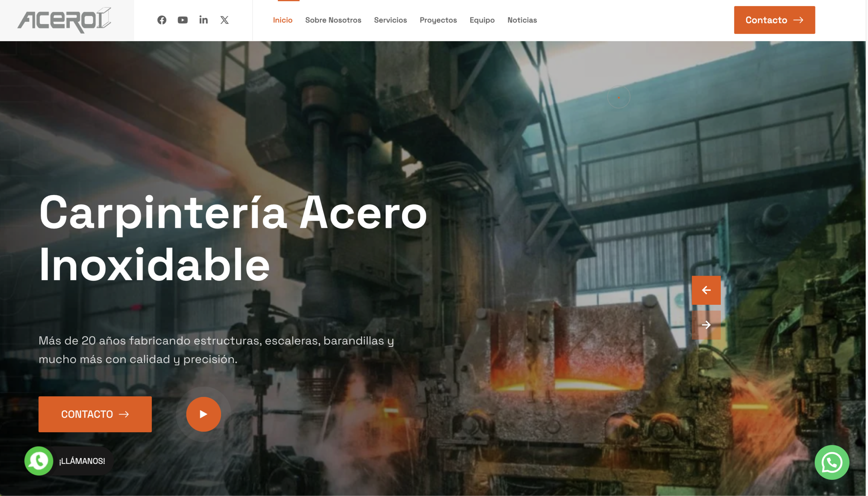Open the Noticias section

click(522, 20)
